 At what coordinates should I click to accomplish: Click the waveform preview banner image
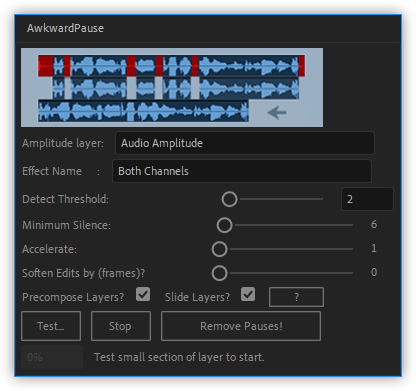pyautogui.click(x=172, y=87)
